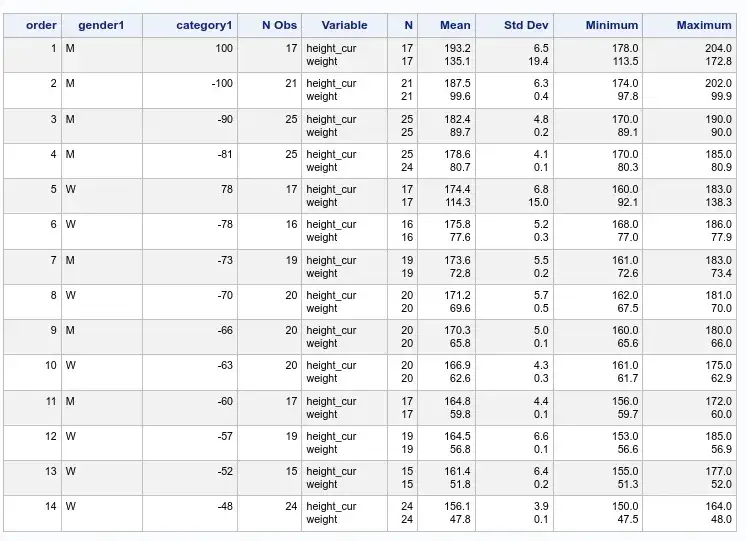This screenshot has height=541, width=746.
Task: Click the Maximum column header
Action: 704,25
